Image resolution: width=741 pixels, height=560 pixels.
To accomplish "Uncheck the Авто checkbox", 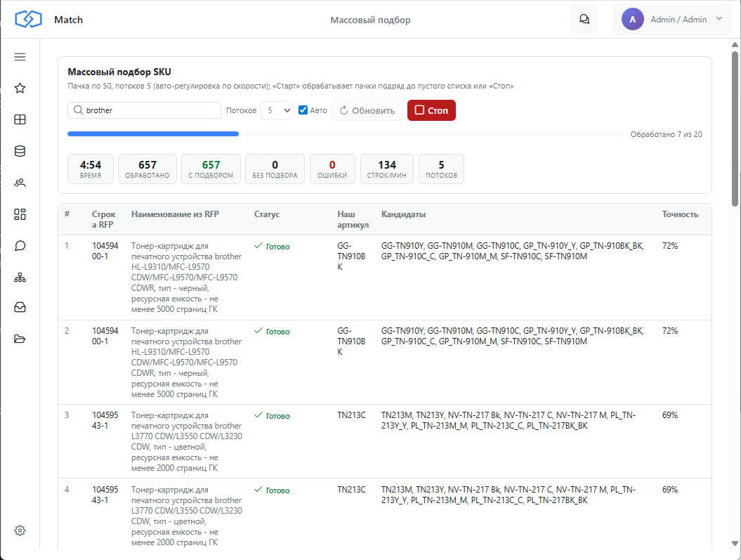I will click(303, 110).
